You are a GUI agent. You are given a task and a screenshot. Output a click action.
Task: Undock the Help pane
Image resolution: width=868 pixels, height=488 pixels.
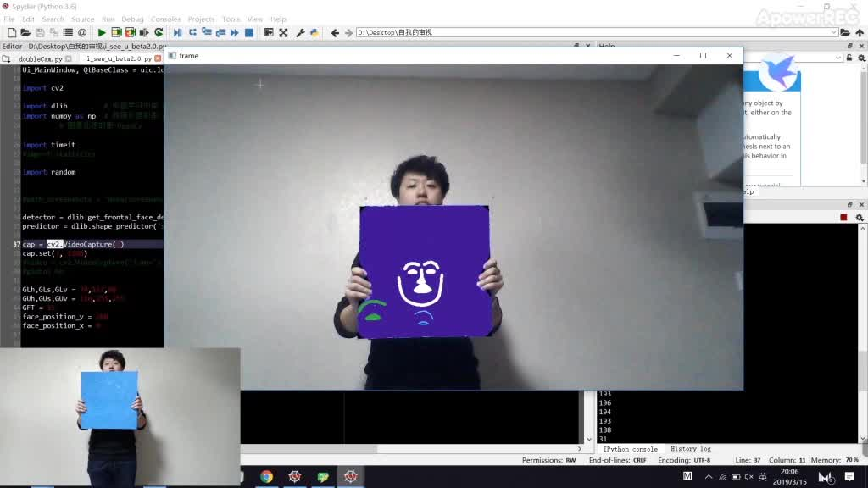point(849,46)
